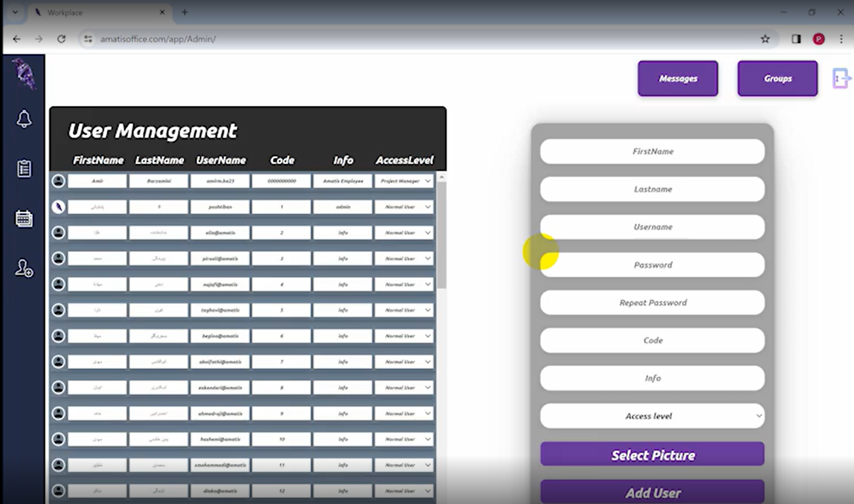Open the clipboard tasks icon in sidebar
The height and width of the screenshot is (504, 854).
click(24, 169)
